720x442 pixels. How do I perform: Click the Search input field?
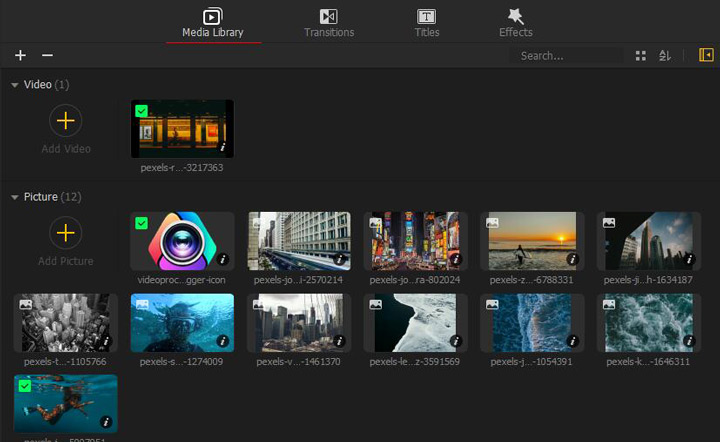(566, 56)
